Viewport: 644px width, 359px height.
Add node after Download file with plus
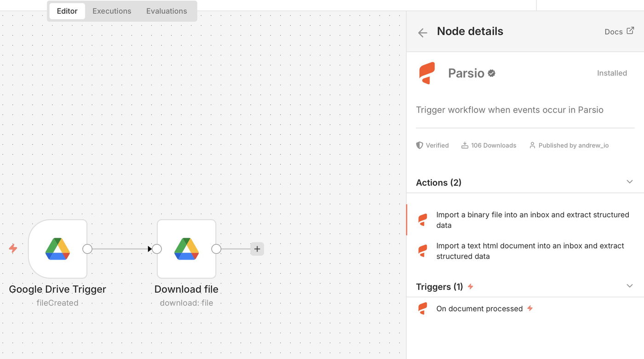257,249
